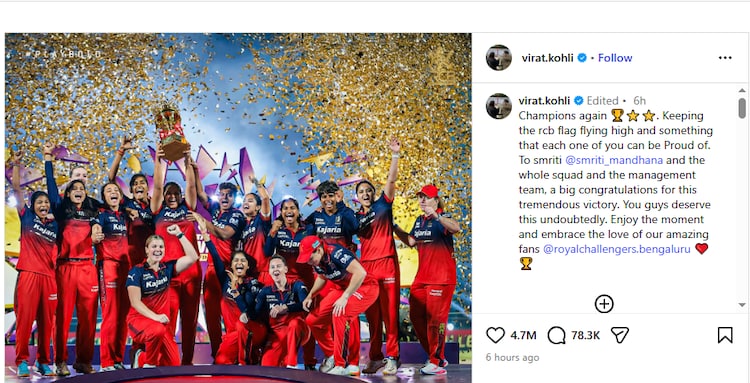
Task: Click the blue verified badge in the header
Action: (x=582, y=58)
